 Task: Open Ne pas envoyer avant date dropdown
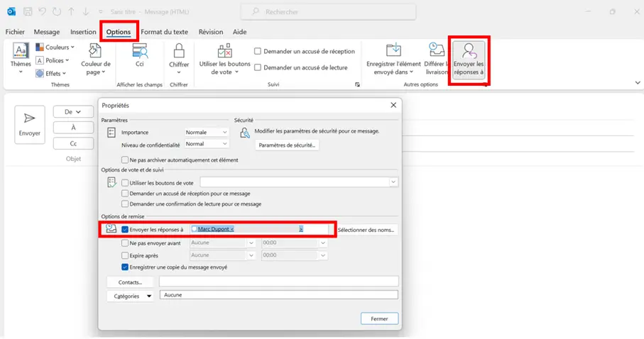pyautogui.click(x=251, y=243)
